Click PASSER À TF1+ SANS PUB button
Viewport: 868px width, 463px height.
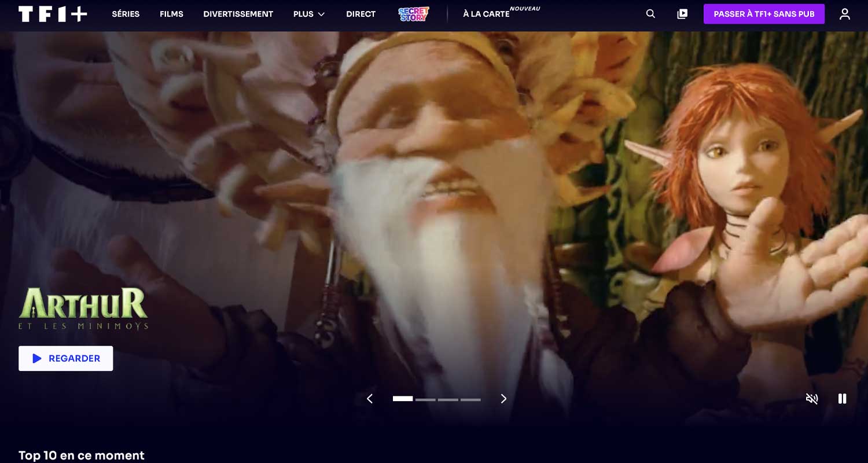pos(764,14)
